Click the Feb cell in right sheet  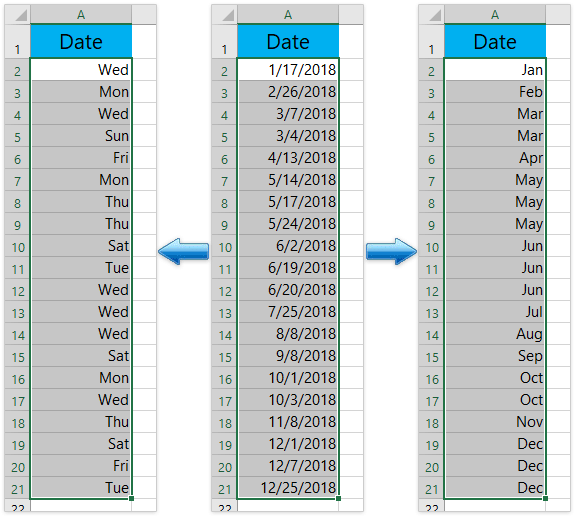click(x=495, y=92)
